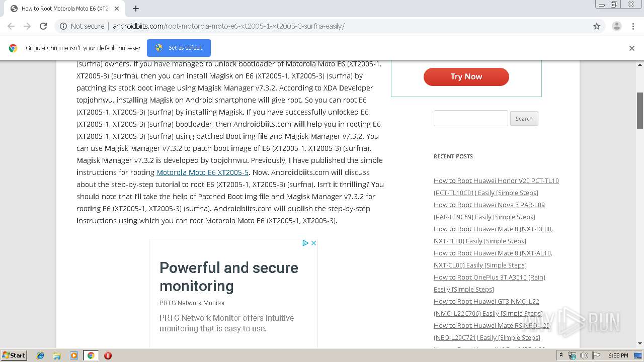Click the red Opera taskbar icon
This screenshot has height=362, width=644.
point(108,355)
